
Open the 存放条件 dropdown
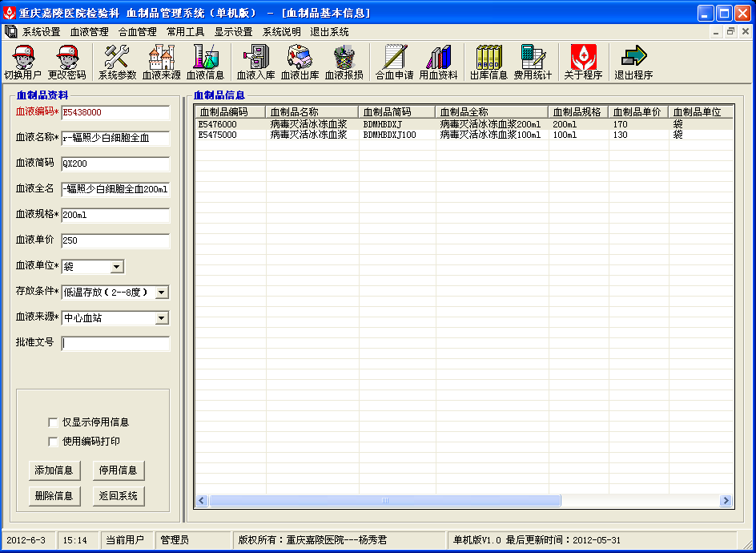(x=162, y=293)
